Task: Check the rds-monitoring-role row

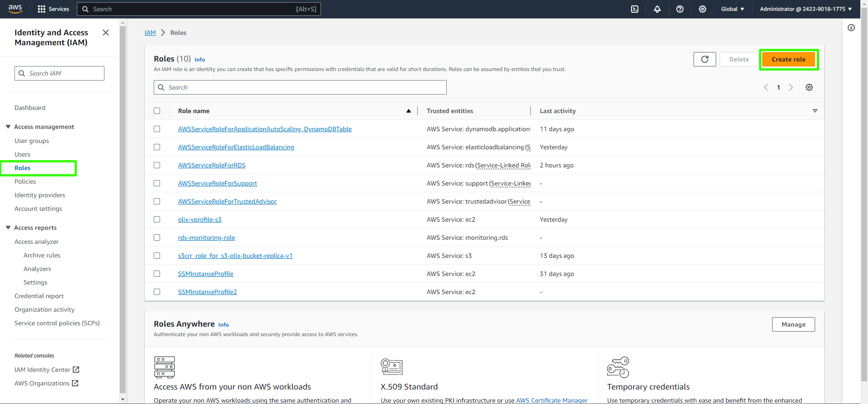Action: click(157, 238)
